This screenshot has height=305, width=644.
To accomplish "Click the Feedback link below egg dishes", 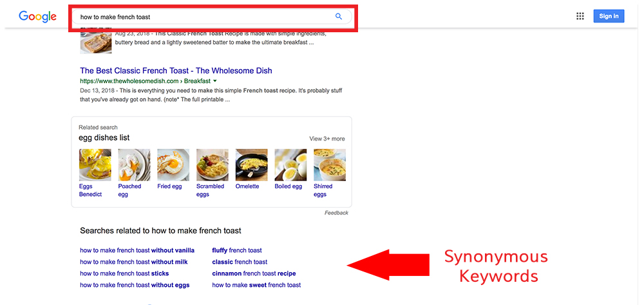I will pos(336,213).
